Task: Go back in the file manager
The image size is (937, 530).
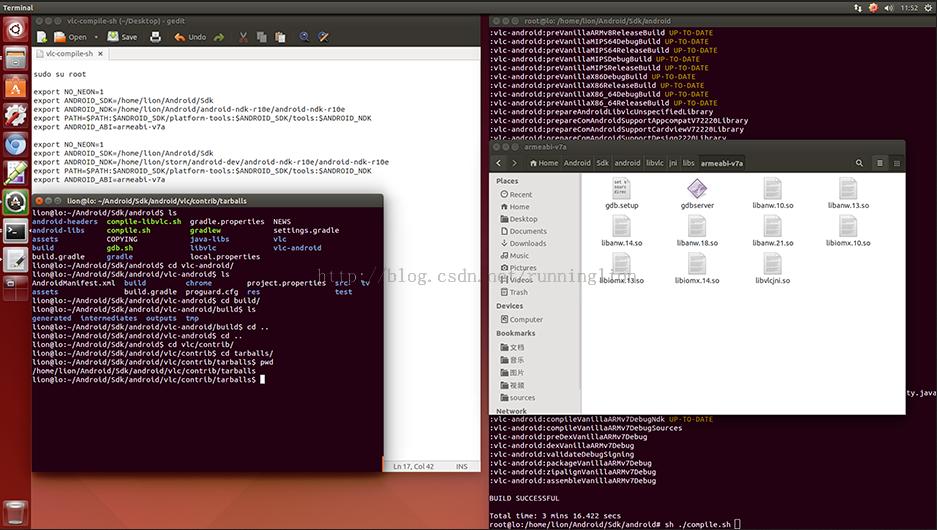Action: click(498, 163)
